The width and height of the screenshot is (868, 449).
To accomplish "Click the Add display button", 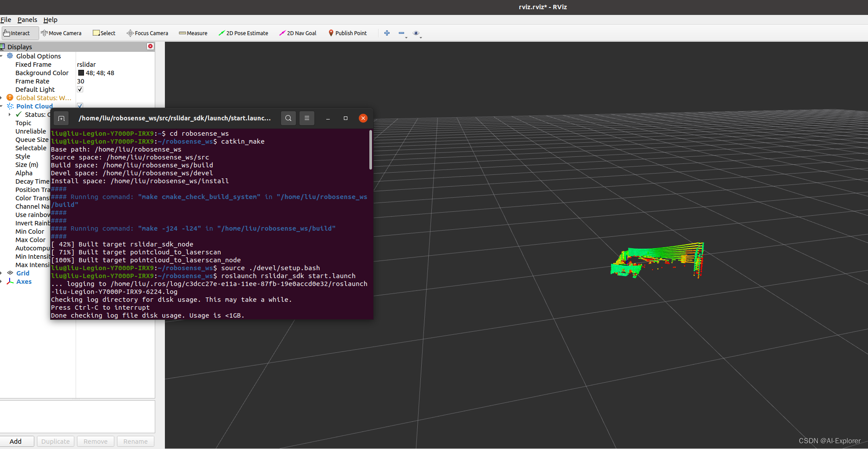I will click(16, 441).
